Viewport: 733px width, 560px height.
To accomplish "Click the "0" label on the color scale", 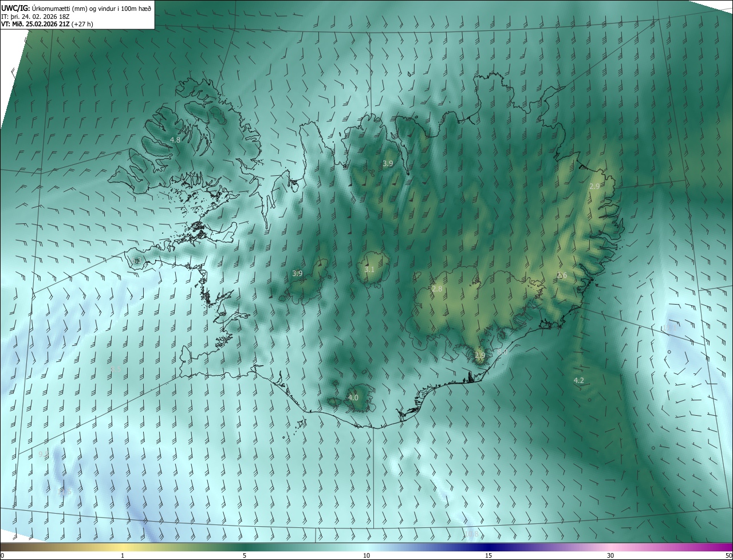I will pyautogui.click(x=2, y=555).
